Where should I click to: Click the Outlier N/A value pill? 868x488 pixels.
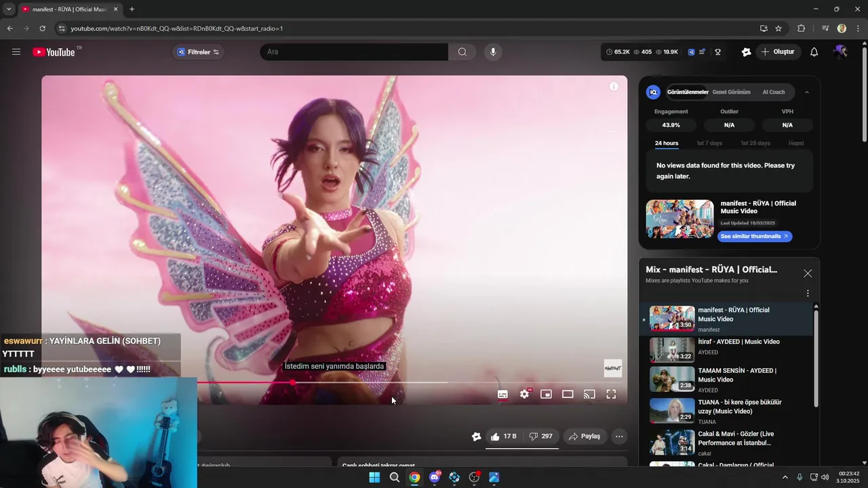729,125
